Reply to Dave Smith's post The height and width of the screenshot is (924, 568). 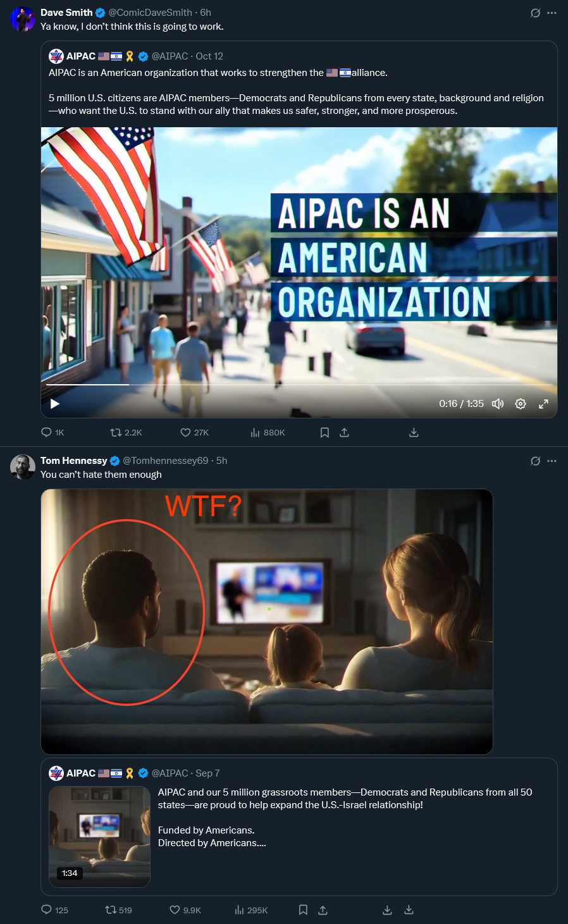tap(52, 433)
